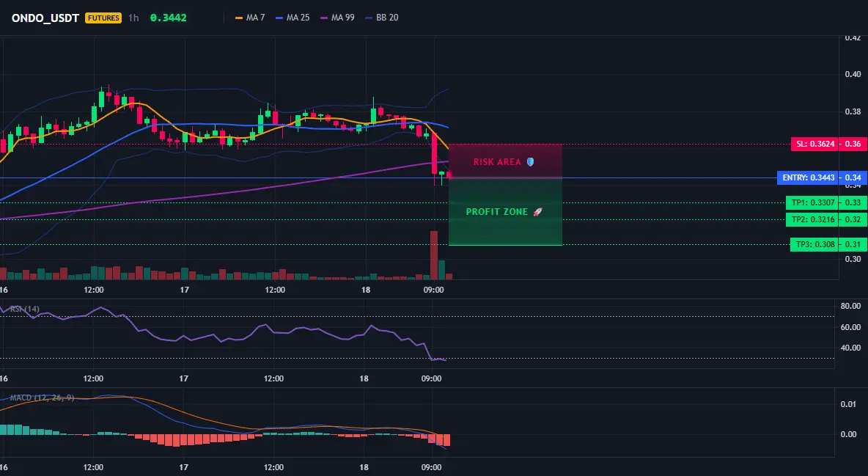This screenshot has width=868, height=476.
Task: Click the 09:00 marker on main chart axis
Action: coord(433,290)
